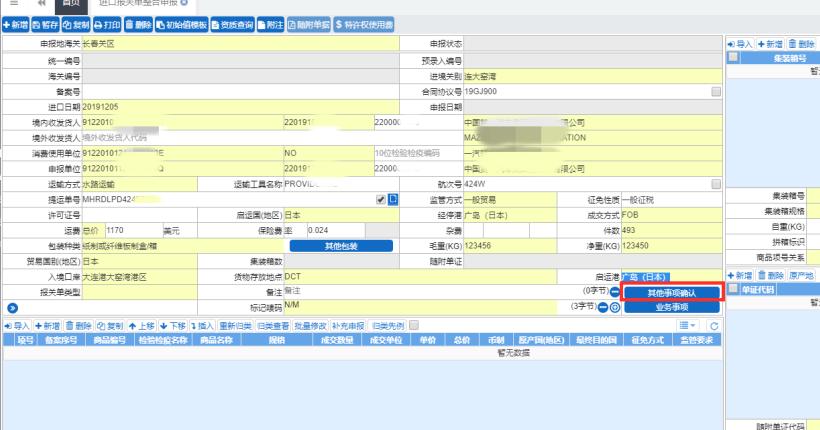Screen dimensions: 820x430
Task: Click the 合同协议号 field 19GJ900
Action: 587,92
